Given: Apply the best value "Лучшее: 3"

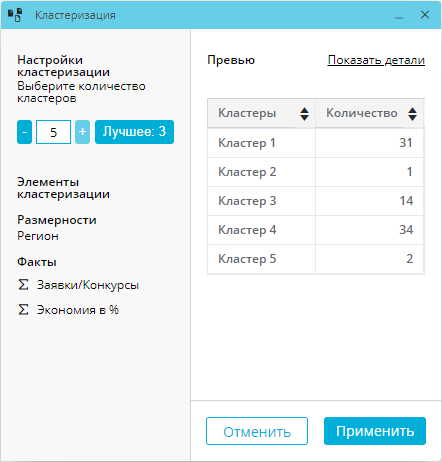Looking at the screenshot, I should tap(134, 132).
